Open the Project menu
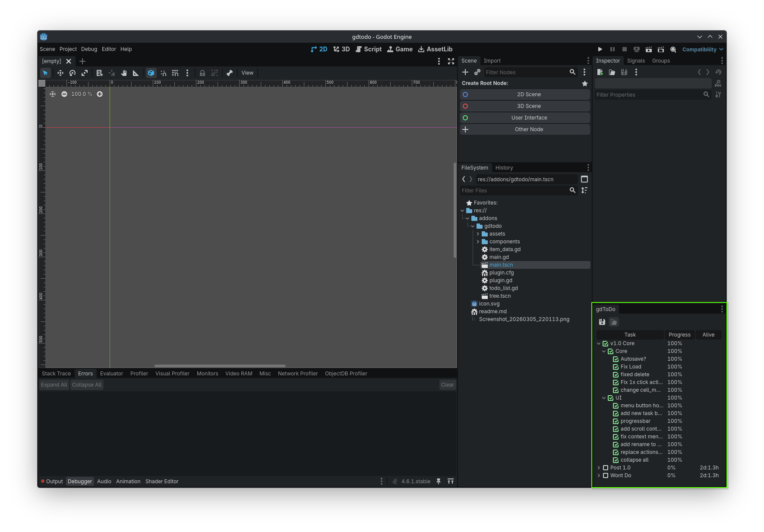Viewport: 764px width, 532px height. [x=68, y=49]
